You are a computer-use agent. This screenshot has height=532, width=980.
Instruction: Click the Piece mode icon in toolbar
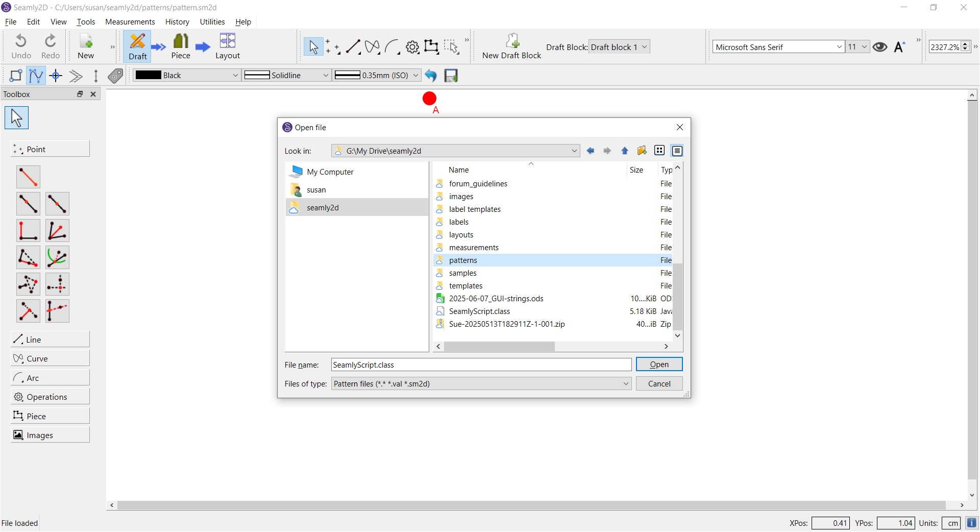coord(181,46)
